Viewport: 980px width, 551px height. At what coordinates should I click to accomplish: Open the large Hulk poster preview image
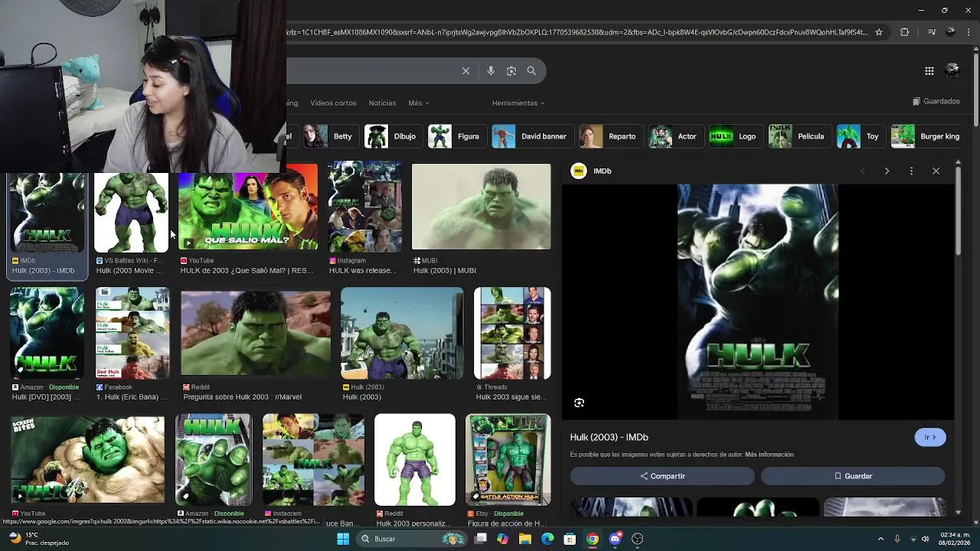758,302
